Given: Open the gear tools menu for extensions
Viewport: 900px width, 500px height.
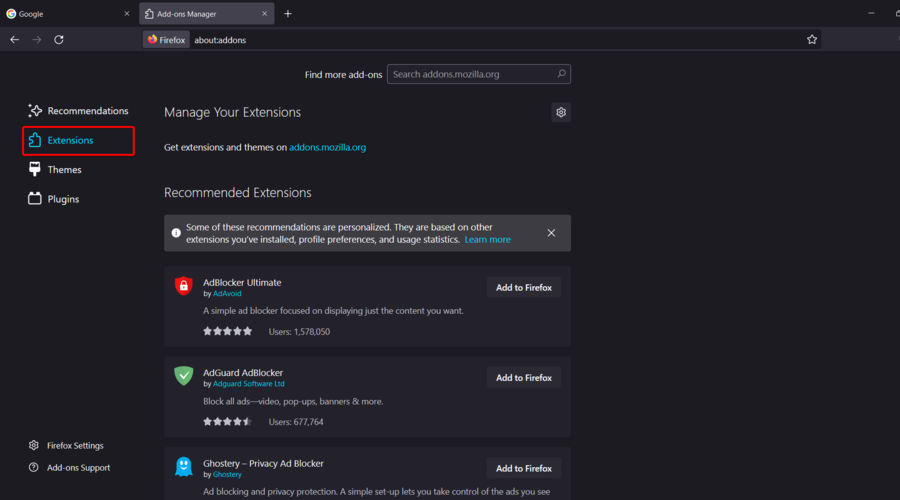Looking at the screenshot, I should [x=561, y=113].
